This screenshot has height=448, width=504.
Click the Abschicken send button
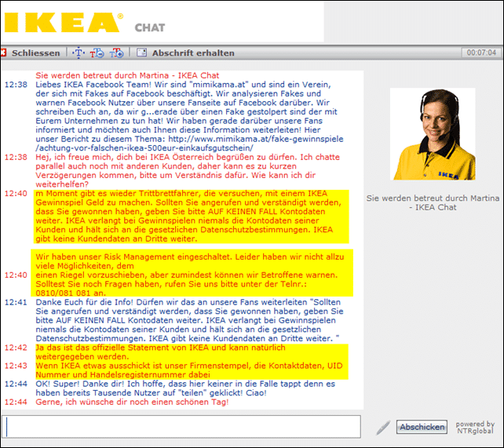tap(422, 427)
